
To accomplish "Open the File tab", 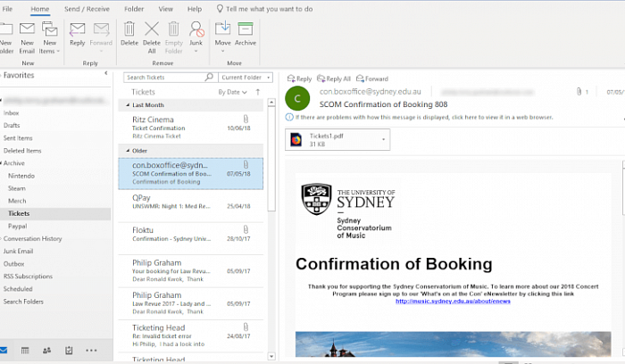I will (x=7, y=9).
